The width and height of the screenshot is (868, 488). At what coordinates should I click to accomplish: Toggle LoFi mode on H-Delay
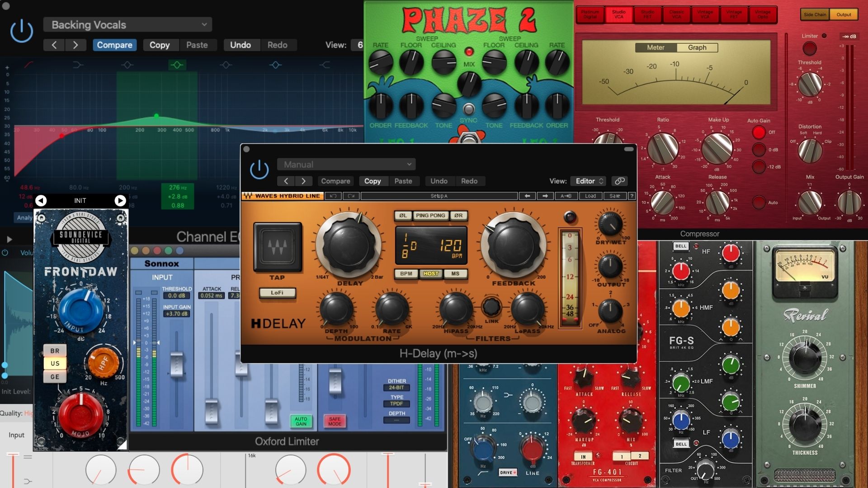[x=277, y=293]
